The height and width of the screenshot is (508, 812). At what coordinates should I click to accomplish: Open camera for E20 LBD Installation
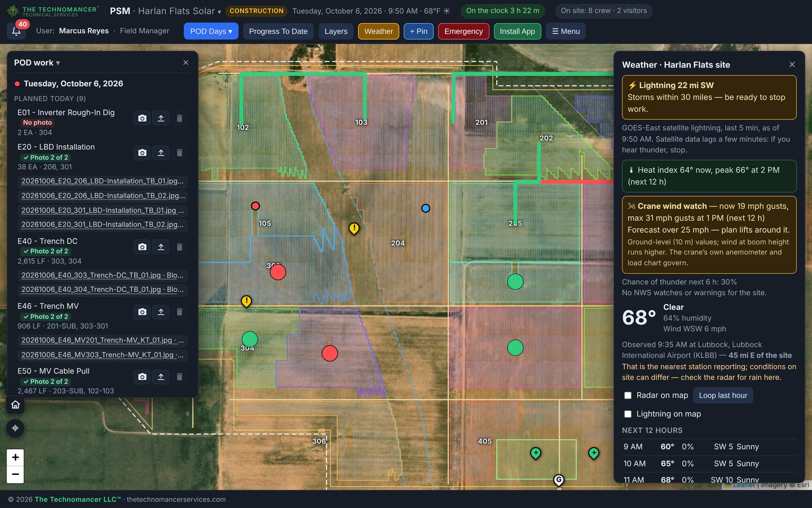[142, 153]
